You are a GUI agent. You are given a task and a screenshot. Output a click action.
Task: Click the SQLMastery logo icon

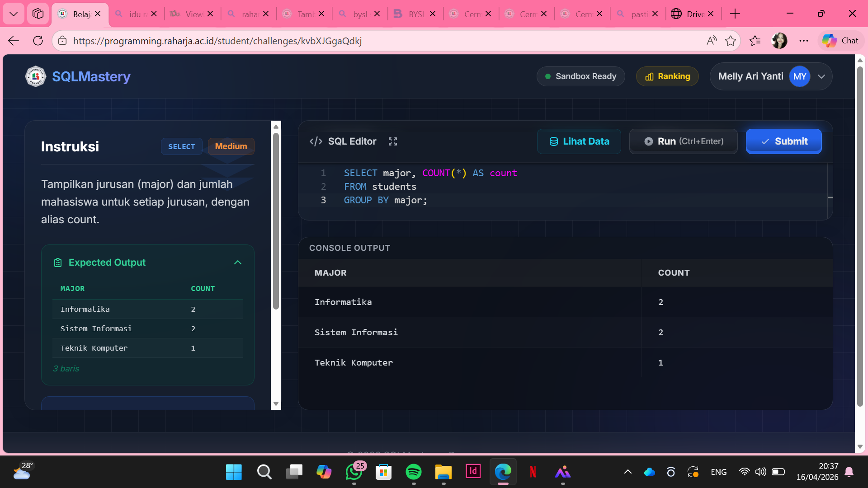35,76
